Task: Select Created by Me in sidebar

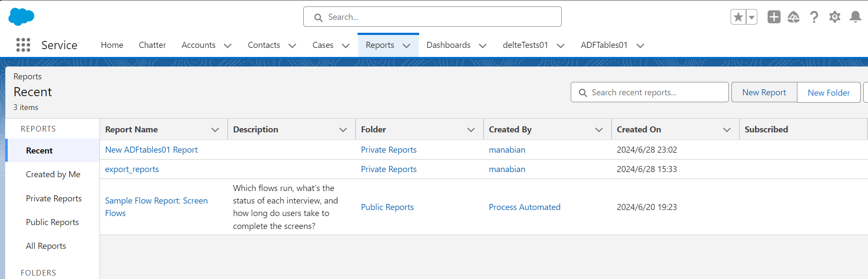Action: (x=53, y=174)
